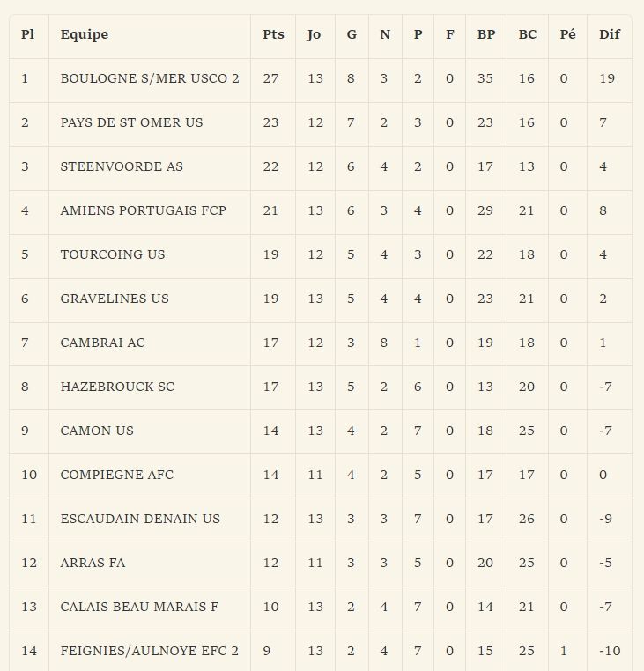Click the BP column header
644x671 pixels.
tap(486, 34)
